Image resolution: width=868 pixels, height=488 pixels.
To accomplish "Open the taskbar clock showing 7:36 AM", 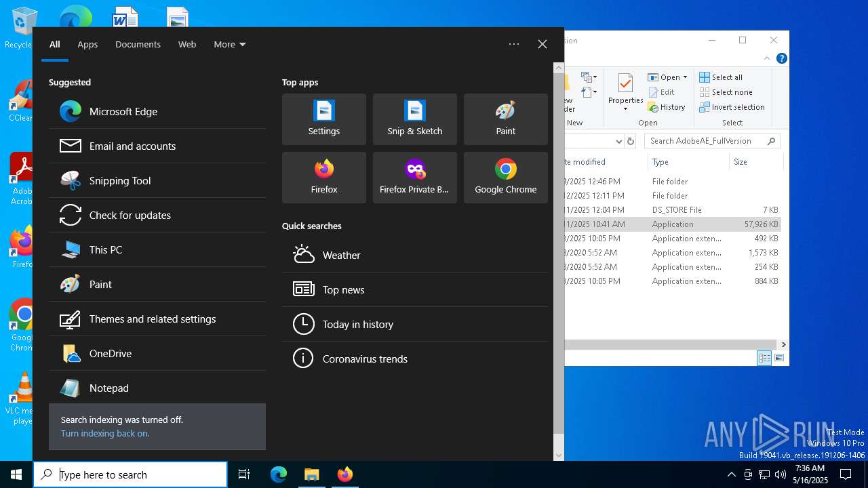I will tap(810, 474).
